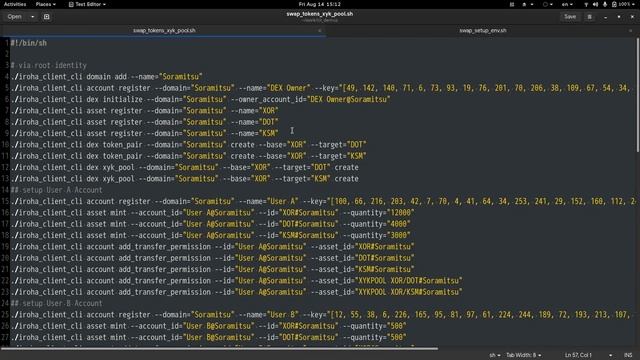Screen dimensions: 640x360
Task: Click the #!/bin/sh line
Action: click(29, 43)
